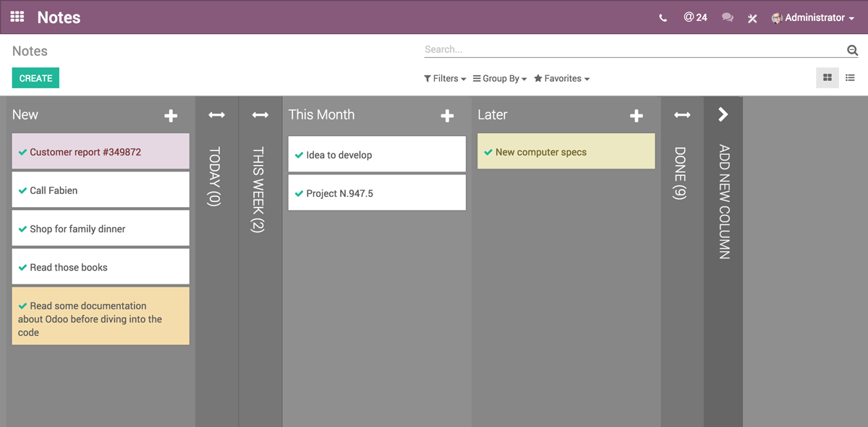Screen dimensions: 868x427
Task: Add a note in the New column
Action: [171, 116]
